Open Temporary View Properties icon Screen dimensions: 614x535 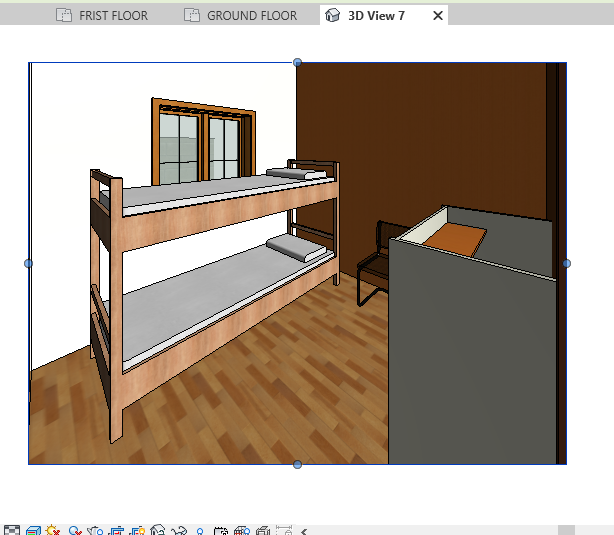coord(221,530)
